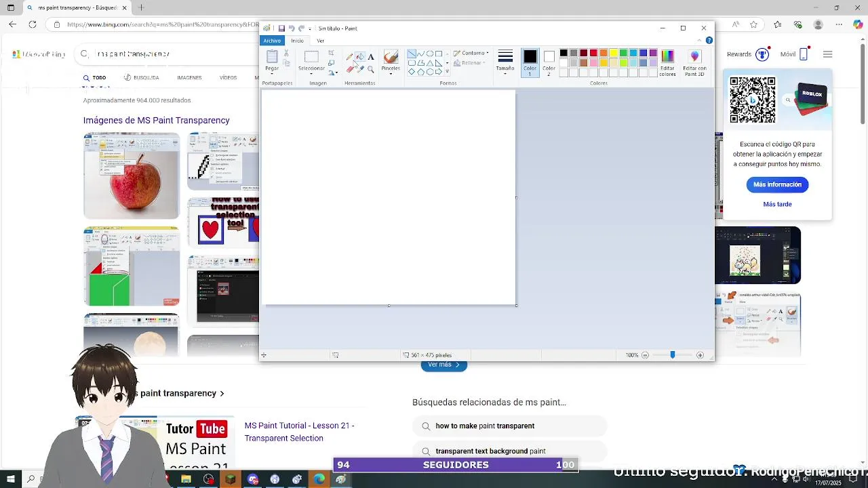Select the Pencil tool in Paint

pos(350,57)
